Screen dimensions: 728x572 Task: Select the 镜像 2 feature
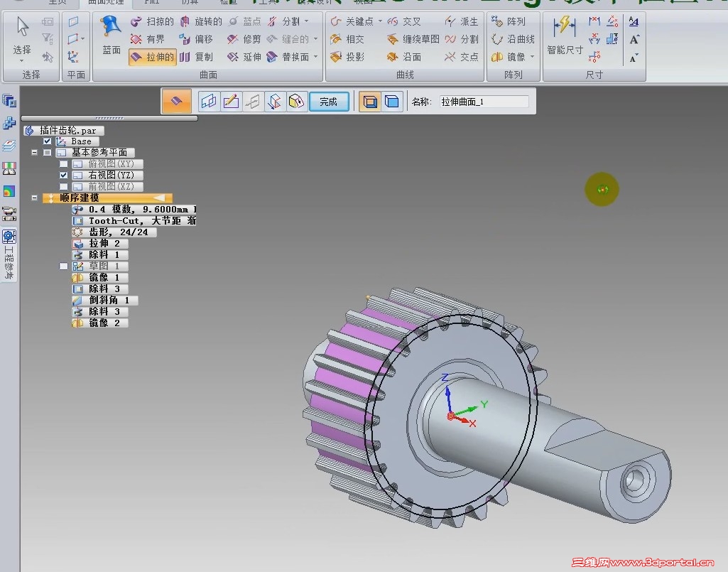tap(99, 323)
